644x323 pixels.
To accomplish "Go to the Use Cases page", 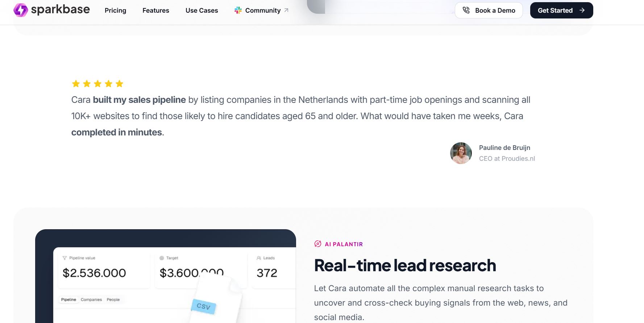I will pyautogui.click(x=202, y=11).
